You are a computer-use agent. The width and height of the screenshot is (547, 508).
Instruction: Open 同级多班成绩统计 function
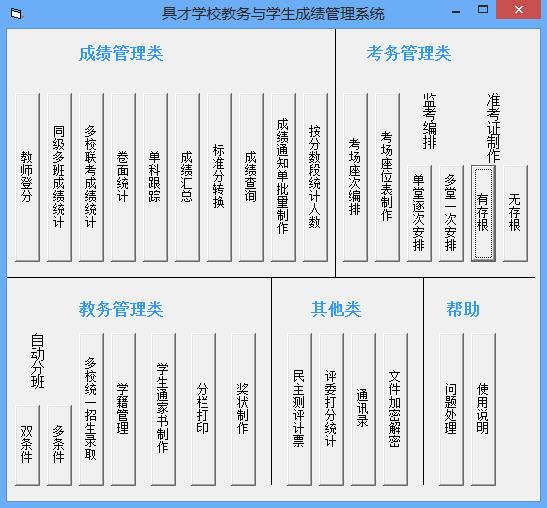pos(59,177)
